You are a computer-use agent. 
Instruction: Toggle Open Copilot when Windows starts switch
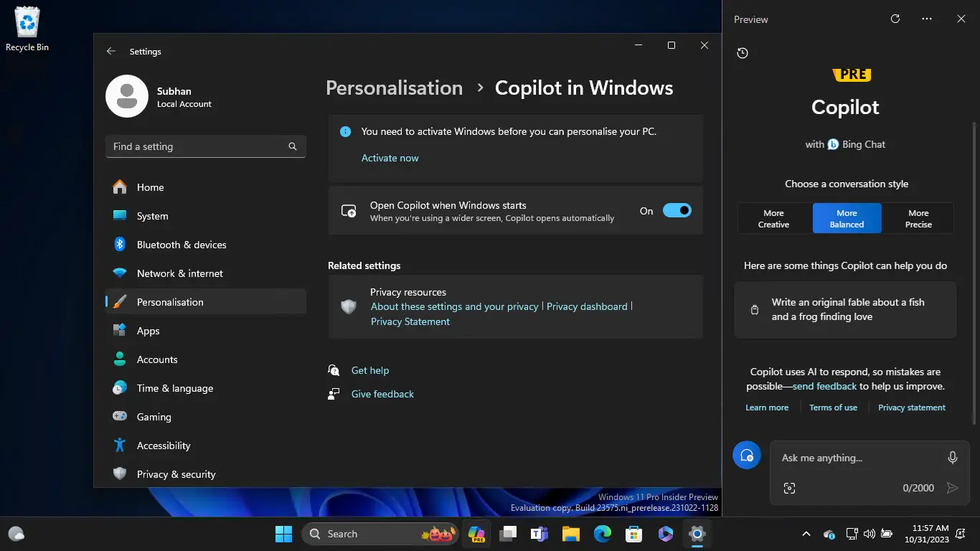677,210
